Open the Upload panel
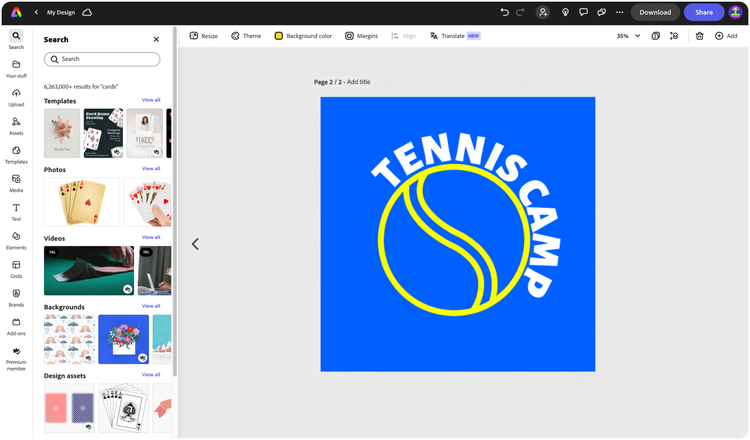The width and height of the screenshot is (750, 440). point(16,98)
